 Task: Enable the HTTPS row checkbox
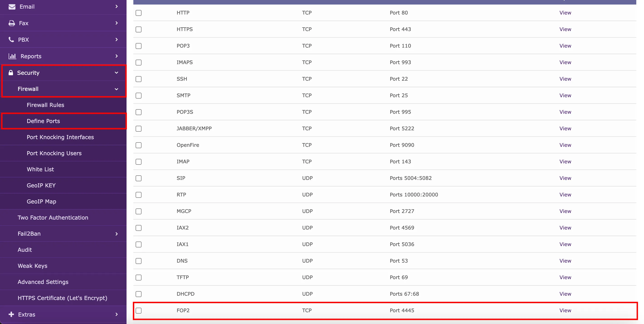point(139,29)
